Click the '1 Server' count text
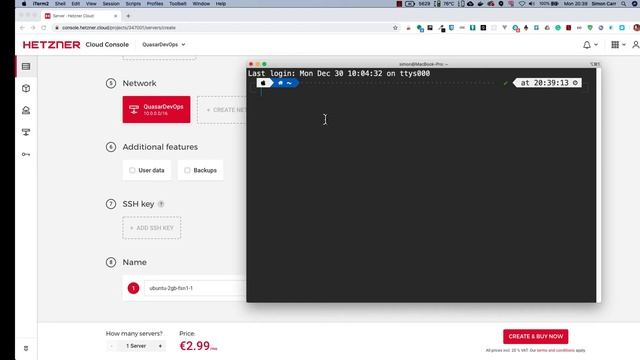 pos(136,346)
